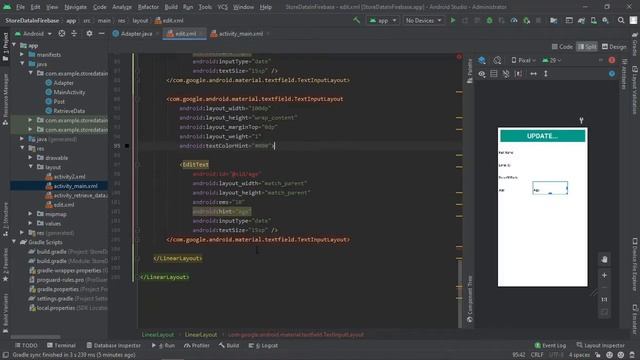Click the Project tree settings gear icon
Screen dimensions: 640x360
tap(89, 33)
